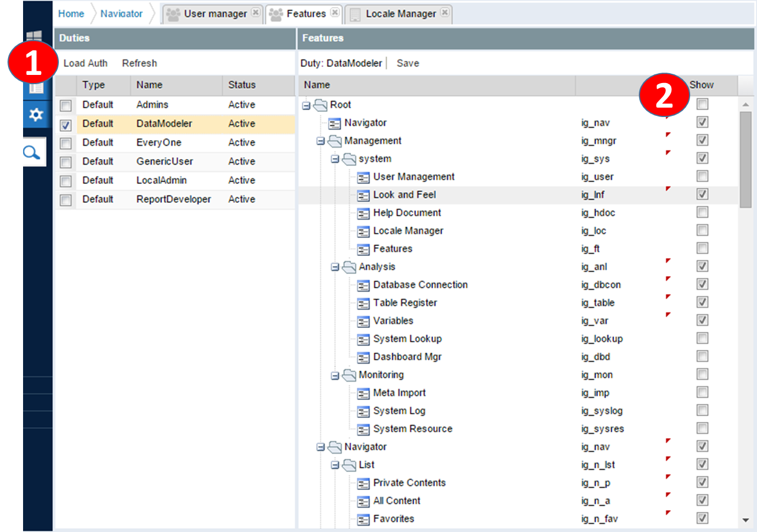The image size is (757, 532).
Task: Enable Show checkbox for User Management
Action: point(702,176)
